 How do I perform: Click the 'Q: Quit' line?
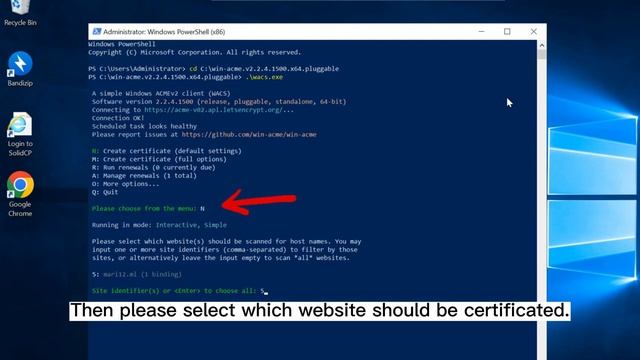pyautogui.click(x=105, y=192)
